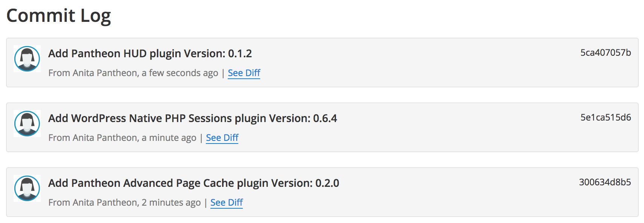Open See Diff for the Advanced Page Cache commit

(x=226, y=202)
